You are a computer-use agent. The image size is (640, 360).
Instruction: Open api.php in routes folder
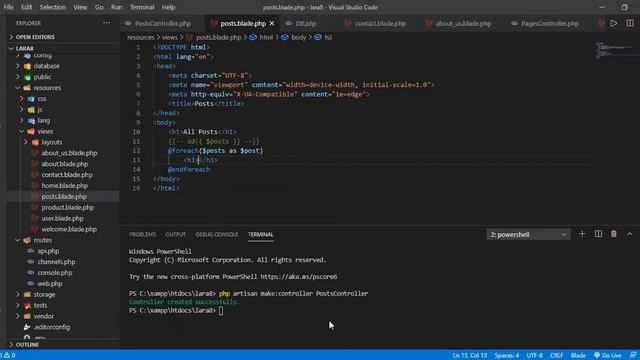[x=48, y=251]
